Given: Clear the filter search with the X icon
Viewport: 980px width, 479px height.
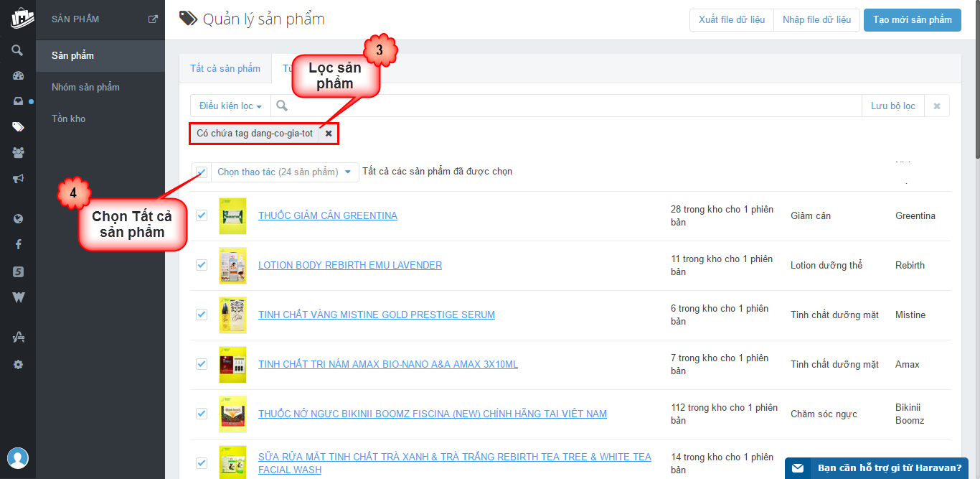Looking at the screenshot, I should [x=937, y=106].
